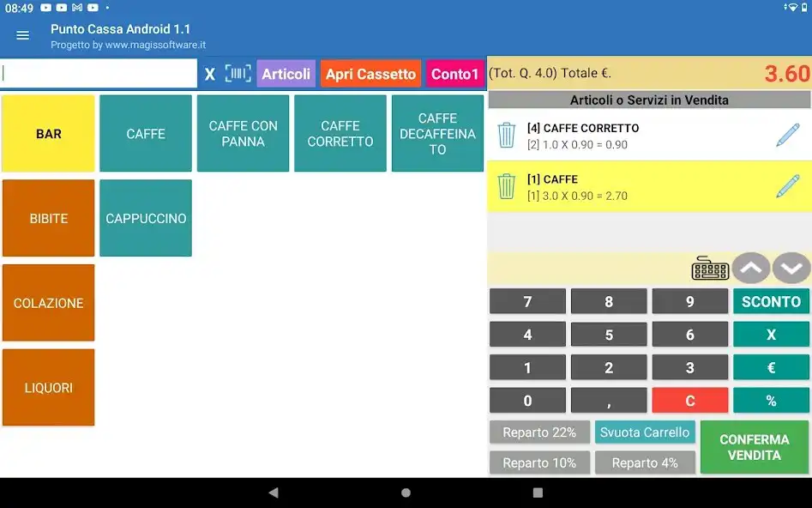Add CAFFE CON PANNA product
This screenshot has height=508, width=812.
pos(243,133)
